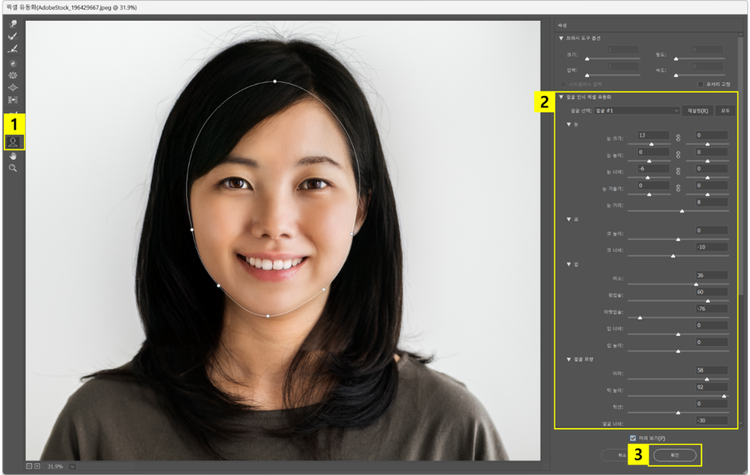Collapse the 브러시 도구 옵션 section
The image size is (750, 475).
pyautogui.click(x=562, y=38)
